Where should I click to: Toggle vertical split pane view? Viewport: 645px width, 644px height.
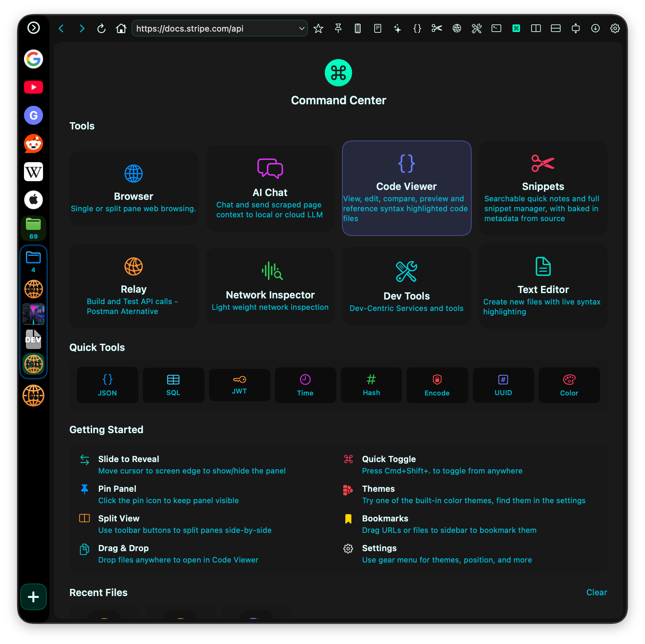536,28
